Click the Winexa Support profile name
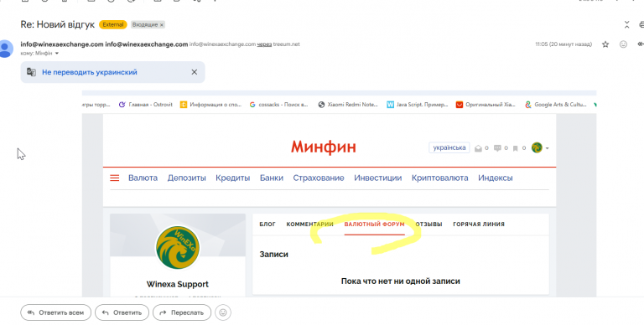Screen dimensions: 644x325 (x=178, y=284)
